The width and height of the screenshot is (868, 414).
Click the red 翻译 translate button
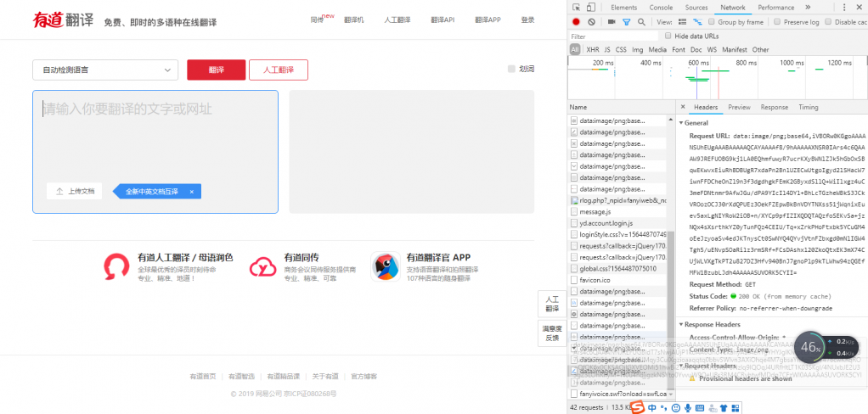[x=216, y=70]
